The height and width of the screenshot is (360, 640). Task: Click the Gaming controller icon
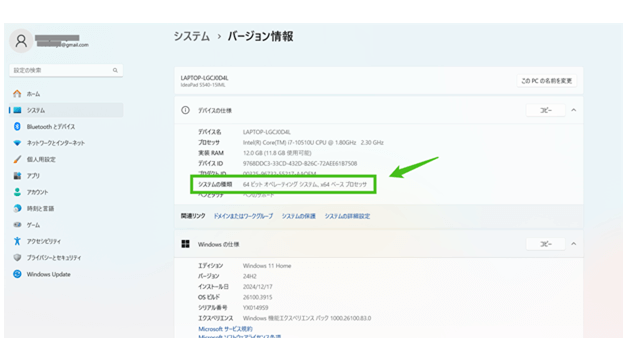17,225
